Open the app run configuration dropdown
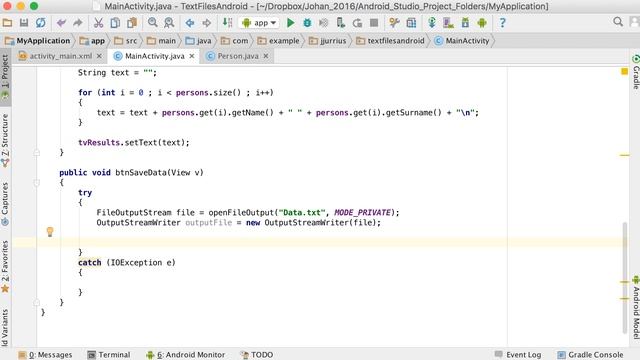Screen dimensions: 640x360 pyautogui.click(x=259, y=23)
